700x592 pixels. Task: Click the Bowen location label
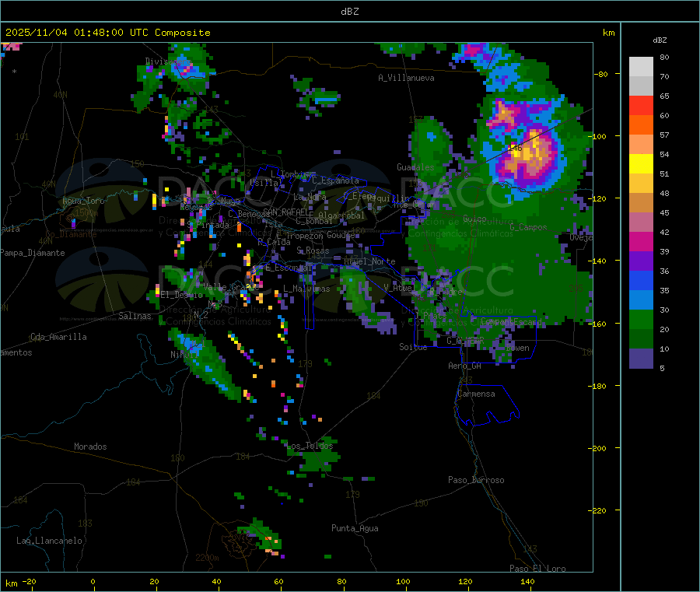point(517,348)
